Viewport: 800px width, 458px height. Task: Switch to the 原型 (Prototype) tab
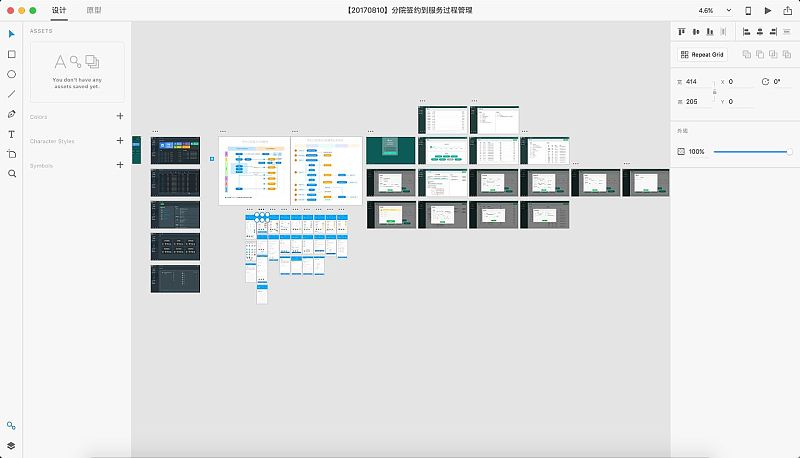point(94,10)
